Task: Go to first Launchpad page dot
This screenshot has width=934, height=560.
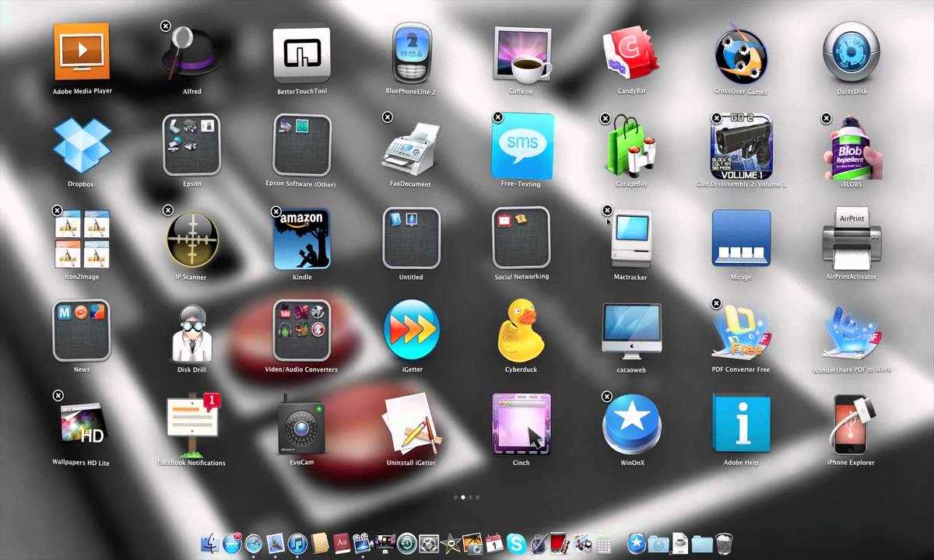Action: [x=455, y=496]
